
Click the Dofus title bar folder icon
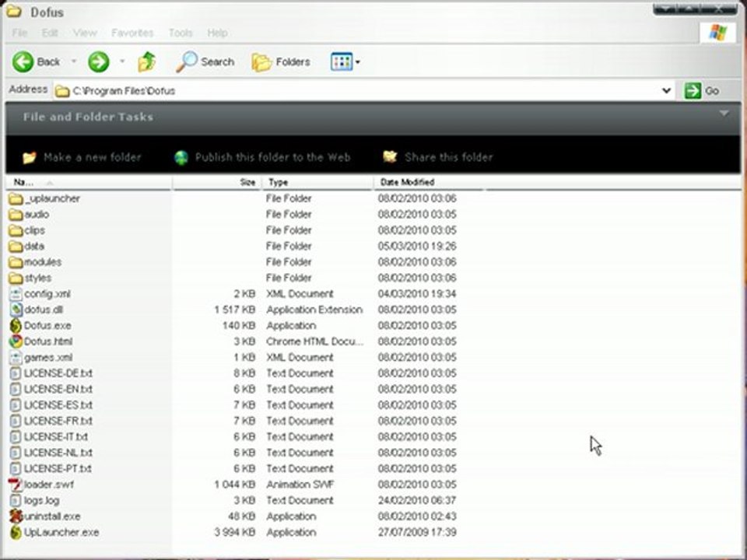coord(14,10)
